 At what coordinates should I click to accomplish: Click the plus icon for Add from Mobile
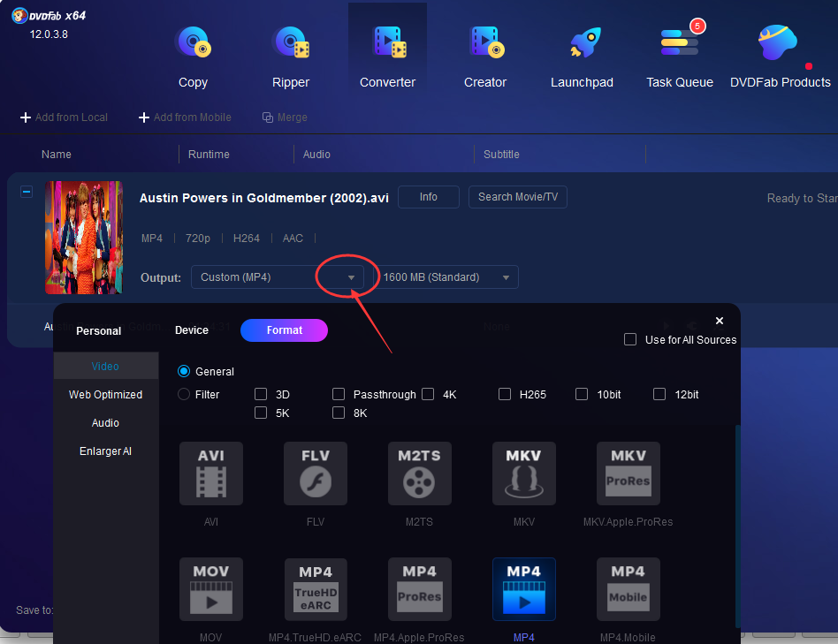pos(144,117)
